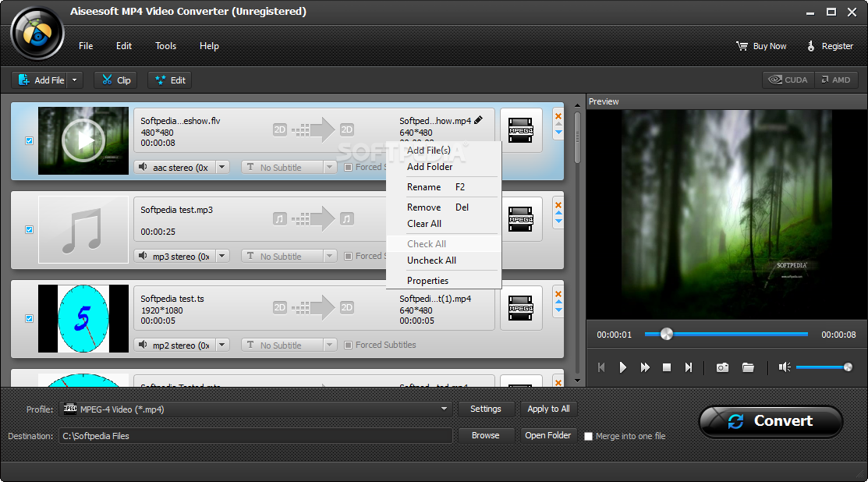Screen dimensions: 868x482
Task: Uncheck the Softpedia test.mp3 checkbox
Action: [30, 229]
